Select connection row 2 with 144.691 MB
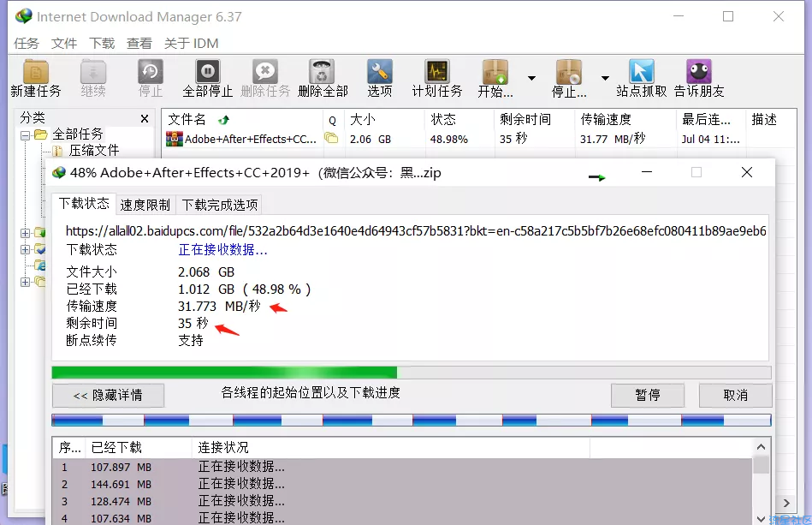812x525 pixels. click(x=402, y=484)
